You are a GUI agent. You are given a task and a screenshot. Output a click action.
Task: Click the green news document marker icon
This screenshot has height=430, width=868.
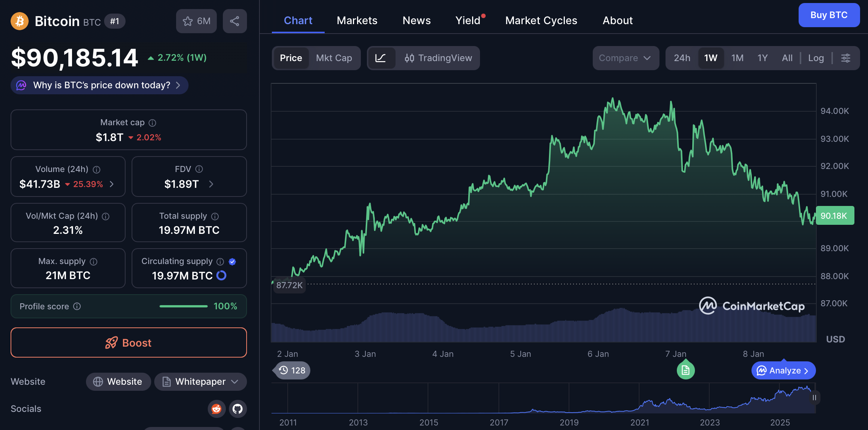686,370
